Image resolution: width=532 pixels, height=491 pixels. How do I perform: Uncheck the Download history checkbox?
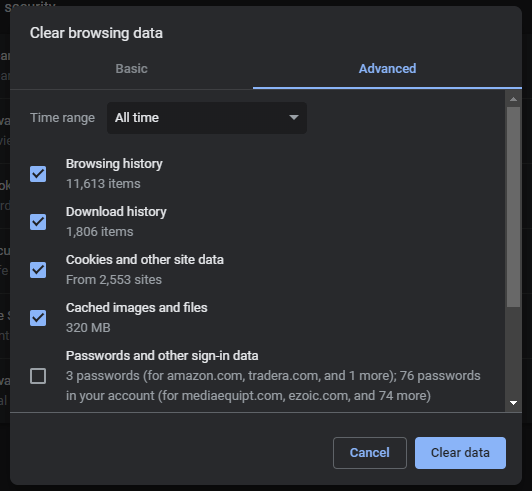[38, 222]
